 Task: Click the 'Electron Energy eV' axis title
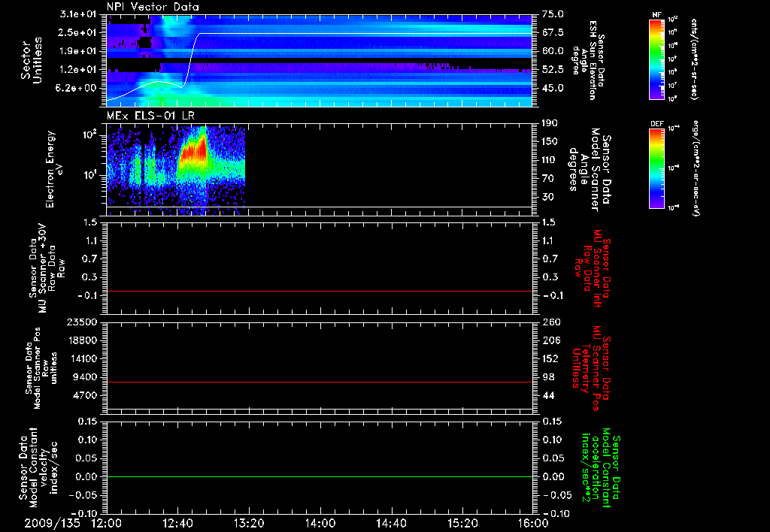click(x=54, y=169)
